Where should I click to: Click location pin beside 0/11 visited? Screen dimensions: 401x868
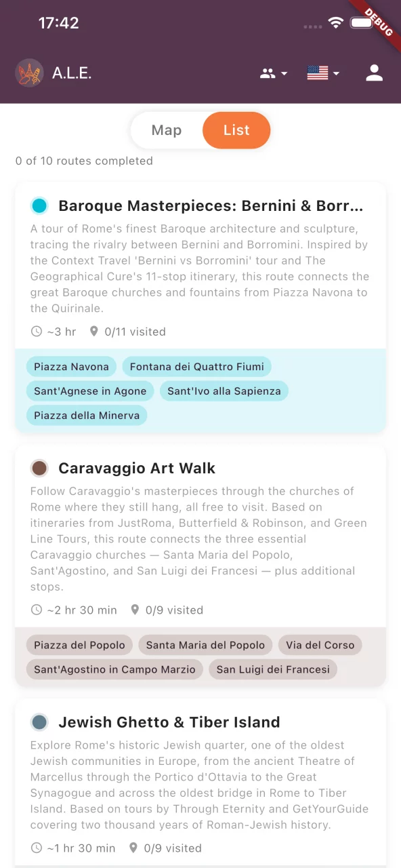click(x=94, y=332)
